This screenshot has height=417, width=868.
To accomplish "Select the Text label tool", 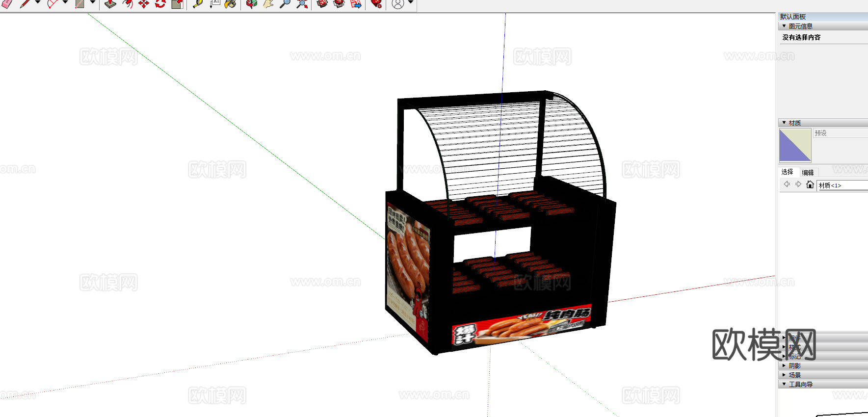I will tap(215, 4).
